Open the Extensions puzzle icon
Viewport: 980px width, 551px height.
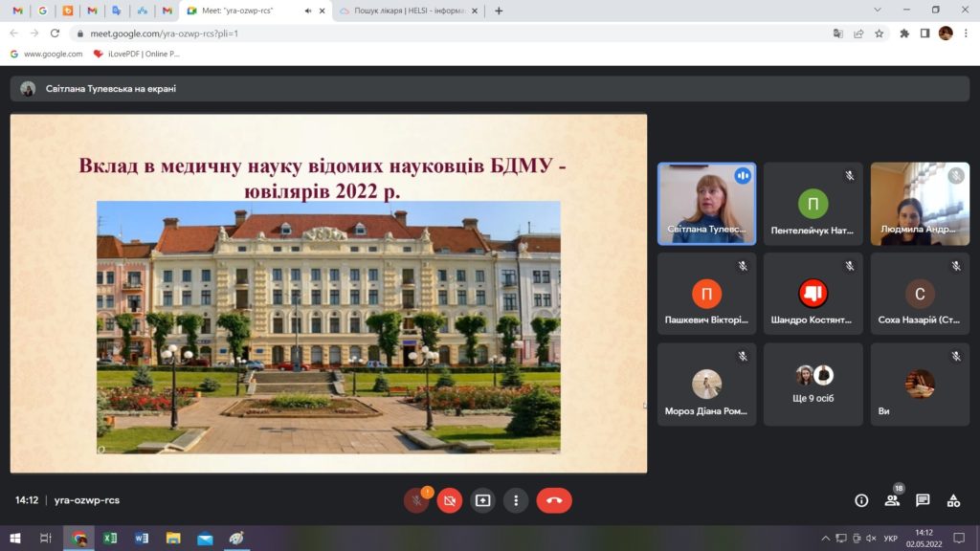tap(904, 33)
